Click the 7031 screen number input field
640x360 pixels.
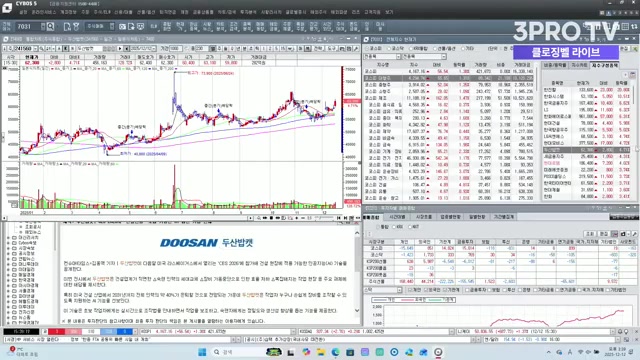[28, 27]
